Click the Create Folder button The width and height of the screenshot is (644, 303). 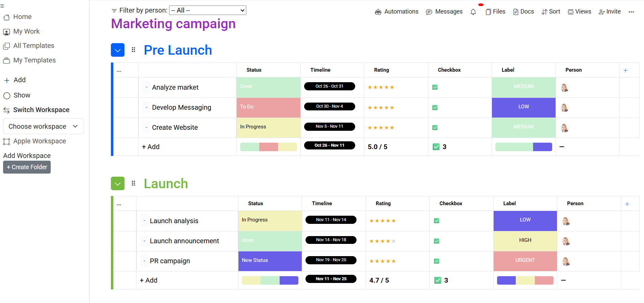[27, 167]
